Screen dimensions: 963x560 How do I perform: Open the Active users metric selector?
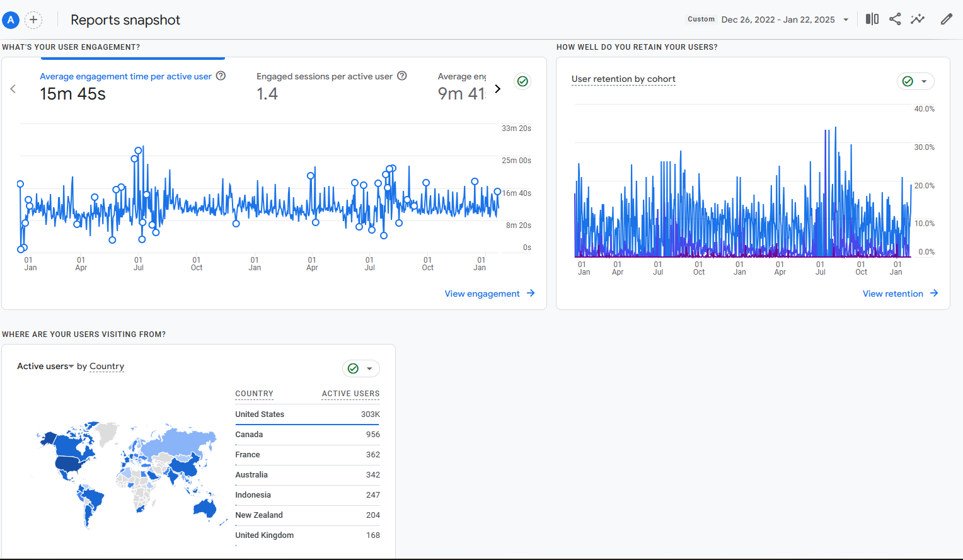45,367
